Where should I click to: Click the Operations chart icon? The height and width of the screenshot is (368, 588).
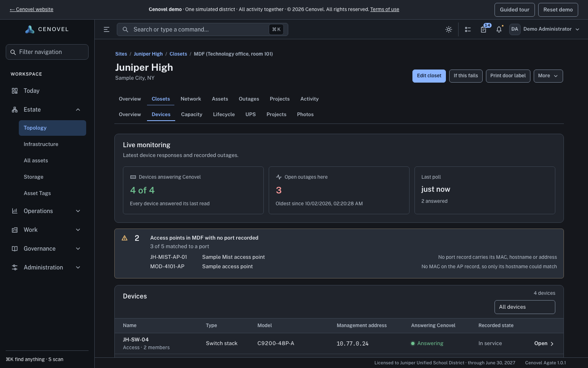15,211
